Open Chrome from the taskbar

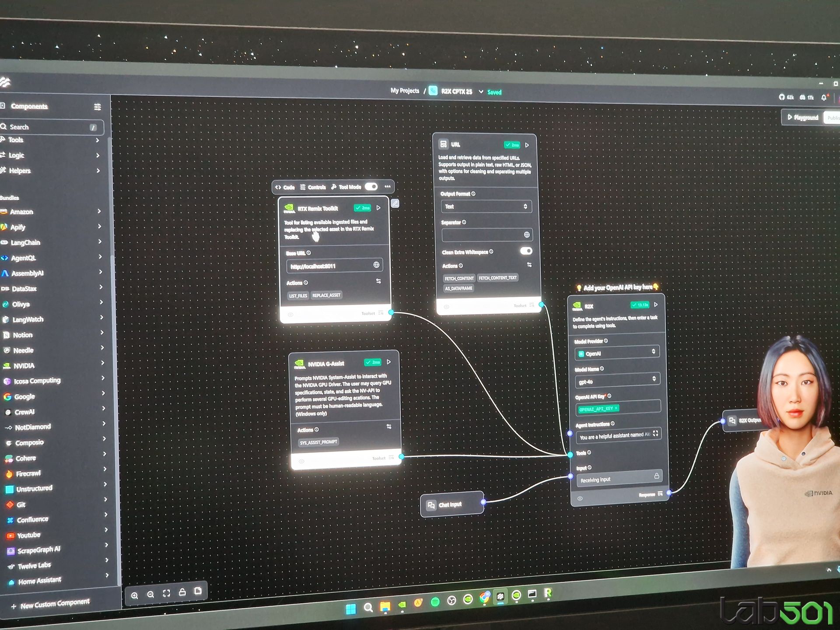tap(484, 597)
